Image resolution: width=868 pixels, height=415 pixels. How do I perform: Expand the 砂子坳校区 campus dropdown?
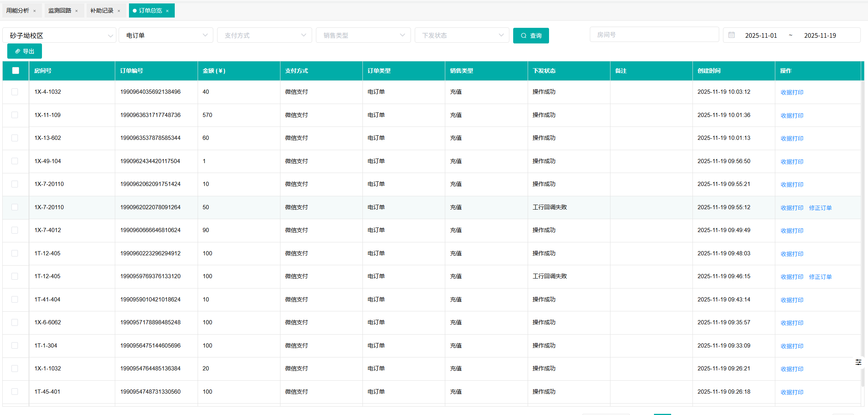pos(59,35)
